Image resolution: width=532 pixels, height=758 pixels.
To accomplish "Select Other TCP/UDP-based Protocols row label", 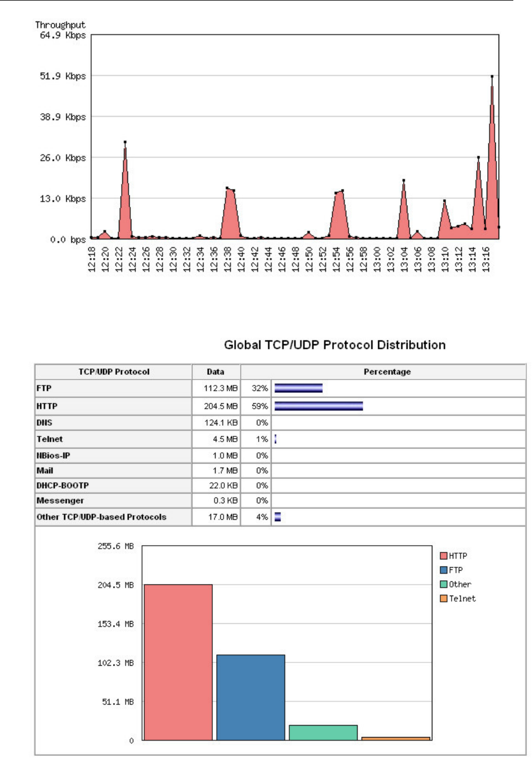I will (x=102, y=517).
